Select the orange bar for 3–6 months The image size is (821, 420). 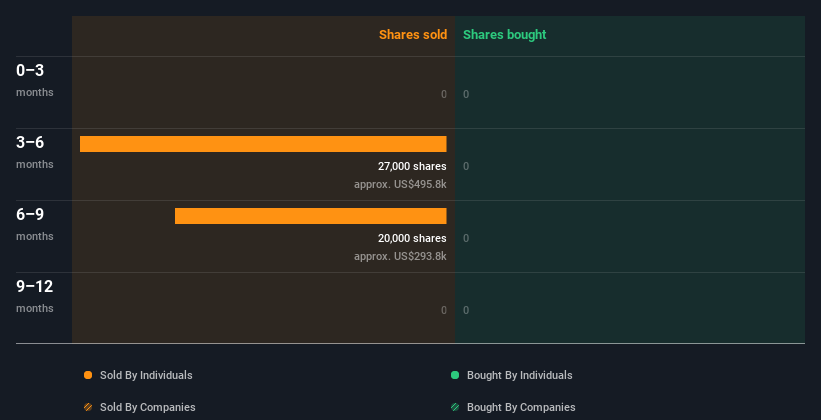[x=263, y=144]
